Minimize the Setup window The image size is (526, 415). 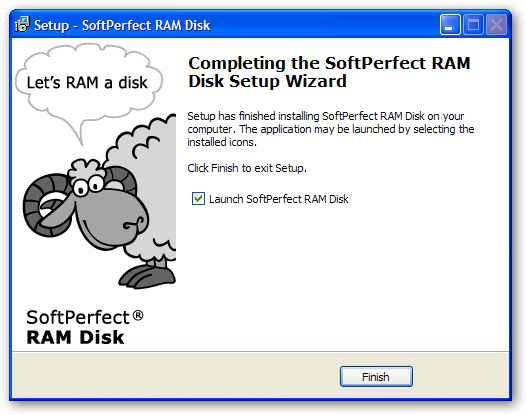[450, 24]
